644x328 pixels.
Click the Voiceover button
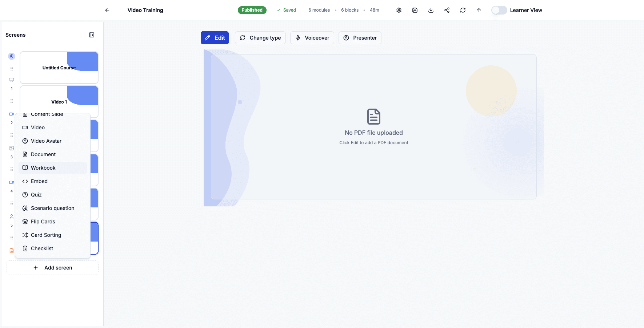(312, 38)
